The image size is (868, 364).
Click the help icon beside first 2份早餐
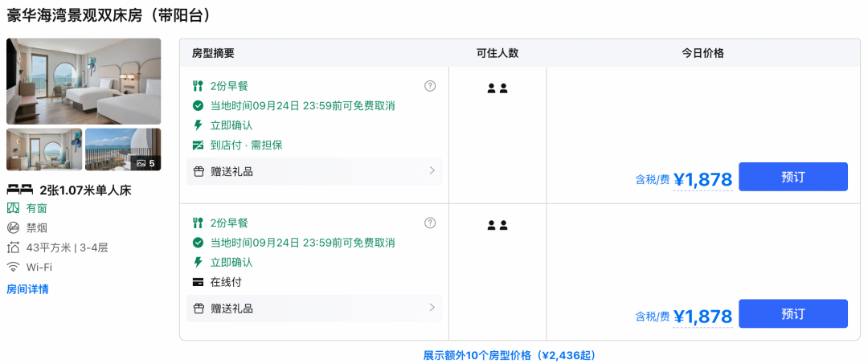coord(430,86)
